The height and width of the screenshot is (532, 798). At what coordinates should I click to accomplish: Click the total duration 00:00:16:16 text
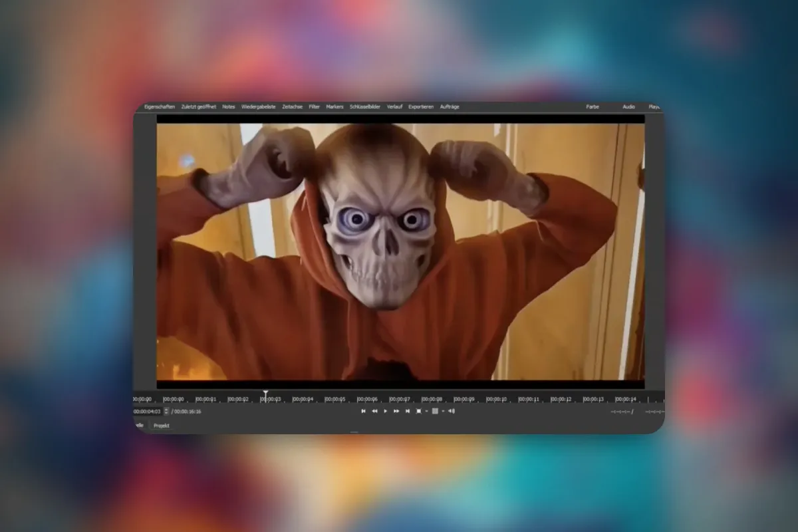[x=188, y=412]
